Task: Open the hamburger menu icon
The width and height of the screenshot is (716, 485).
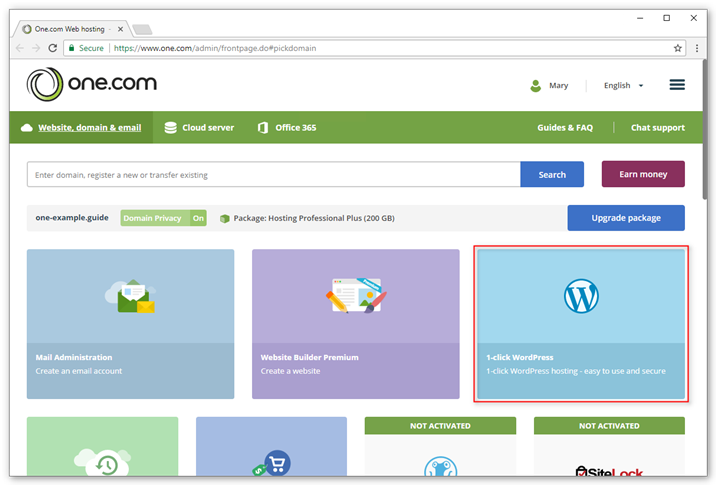Action: pos(677,84)
